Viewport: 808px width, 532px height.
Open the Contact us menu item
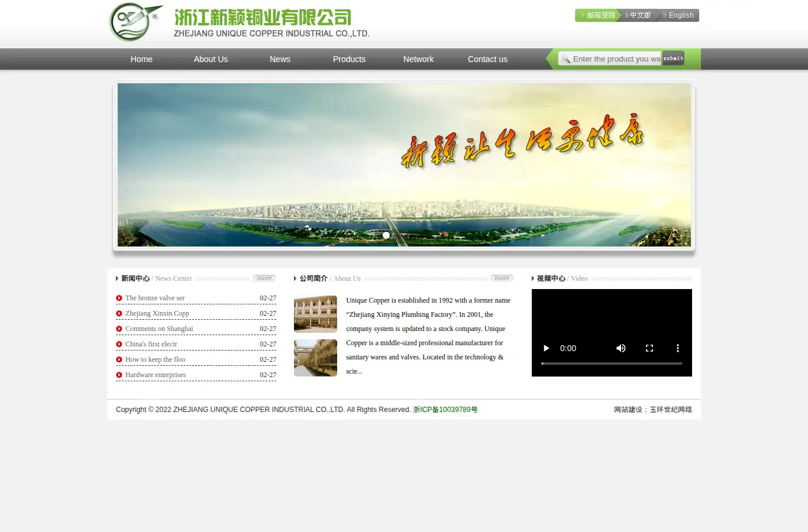coord(487,59)
